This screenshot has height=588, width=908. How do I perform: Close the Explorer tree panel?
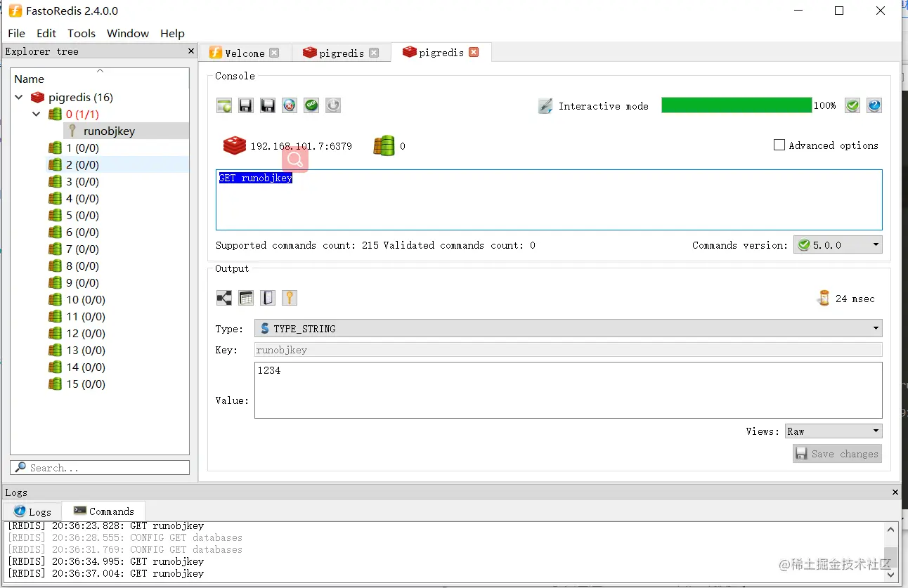point(191,51)
